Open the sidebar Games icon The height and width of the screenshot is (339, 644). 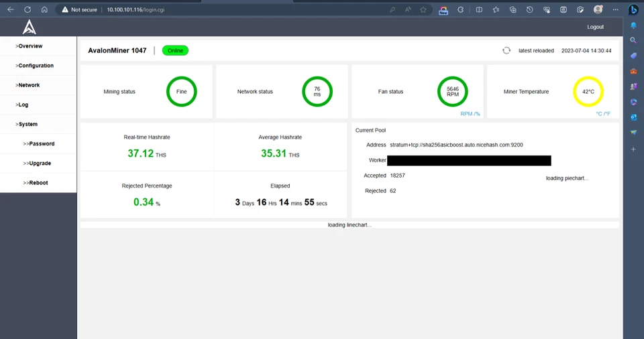(x=633, y=86)
